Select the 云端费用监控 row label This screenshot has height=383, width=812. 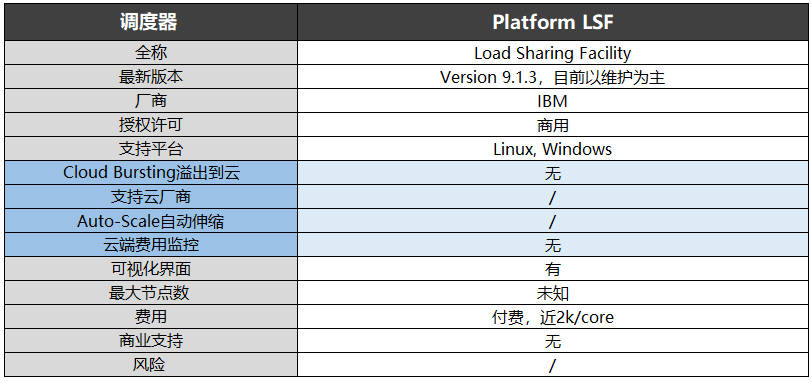[151, 245]
